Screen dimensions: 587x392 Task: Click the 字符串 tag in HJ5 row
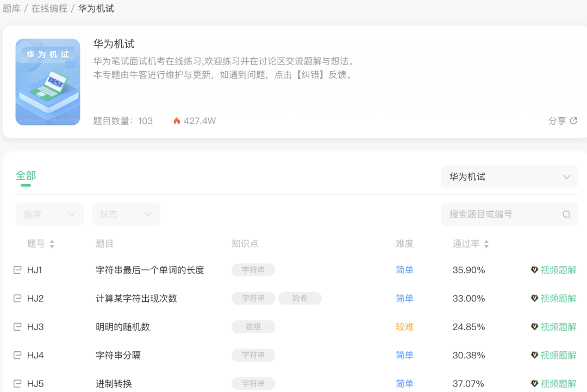(253, 383)
